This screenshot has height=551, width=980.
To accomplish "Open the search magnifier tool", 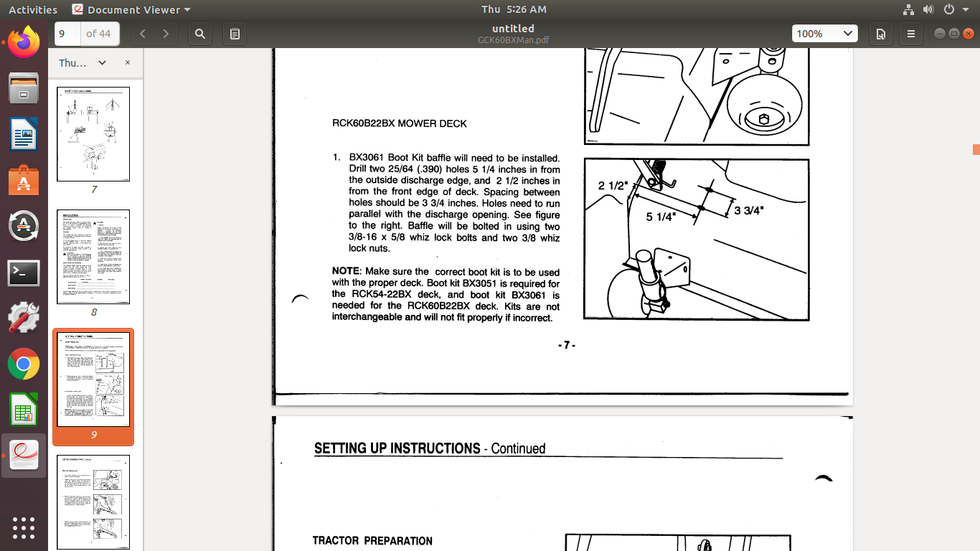I will click(x=200, y=34).
